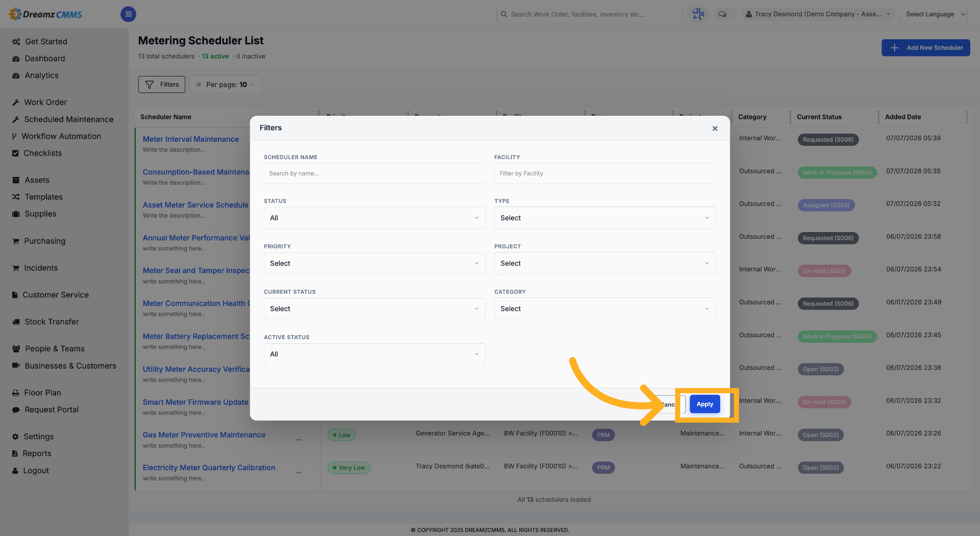Image resolution: width=980 pixels, height=536 pixels.
Task: Click the Analytics sidebar icon
Action: click(16, 75)
